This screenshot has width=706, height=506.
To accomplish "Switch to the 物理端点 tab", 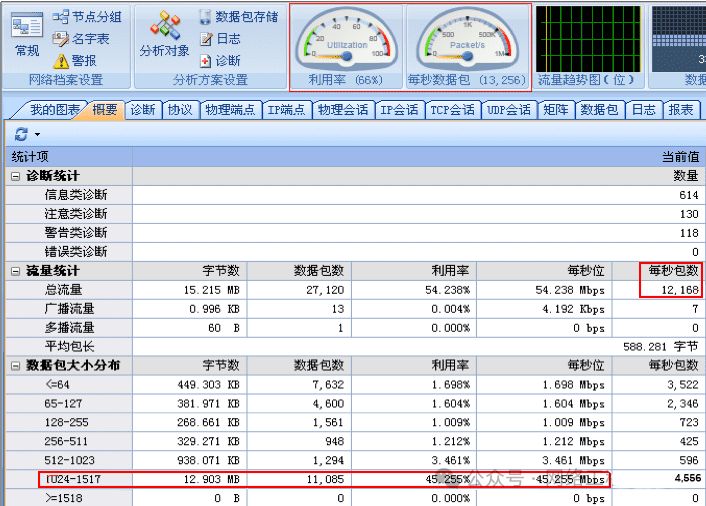I will point(230,109).
